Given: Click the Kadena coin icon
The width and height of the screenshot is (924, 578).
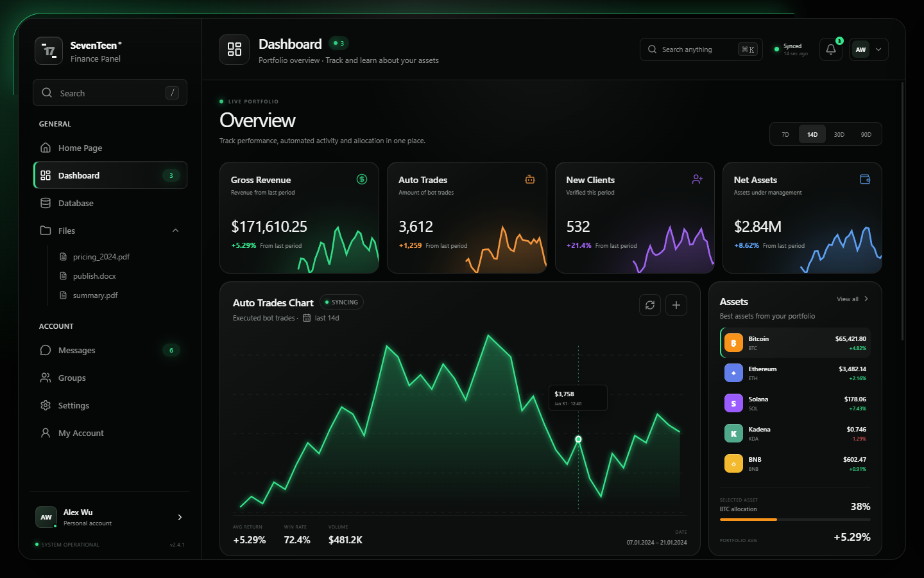Looking at the screenshot, I should click(733, 433).
